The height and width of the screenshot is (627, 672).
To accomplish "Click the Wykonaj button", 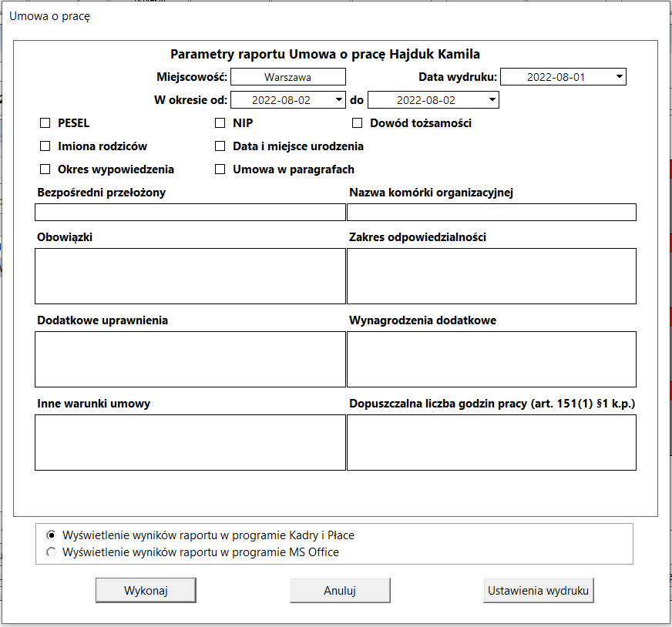I will point(146,591).
